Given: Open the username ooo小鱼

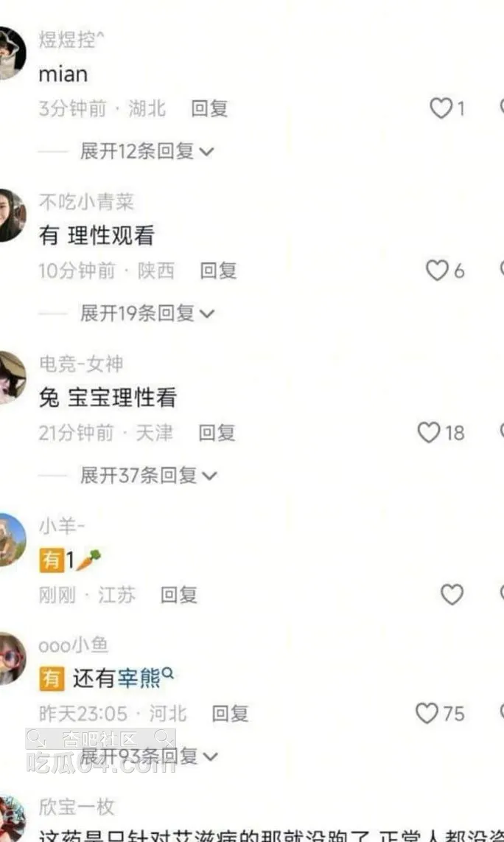Looking at the screenshot, I should point(74,645).
